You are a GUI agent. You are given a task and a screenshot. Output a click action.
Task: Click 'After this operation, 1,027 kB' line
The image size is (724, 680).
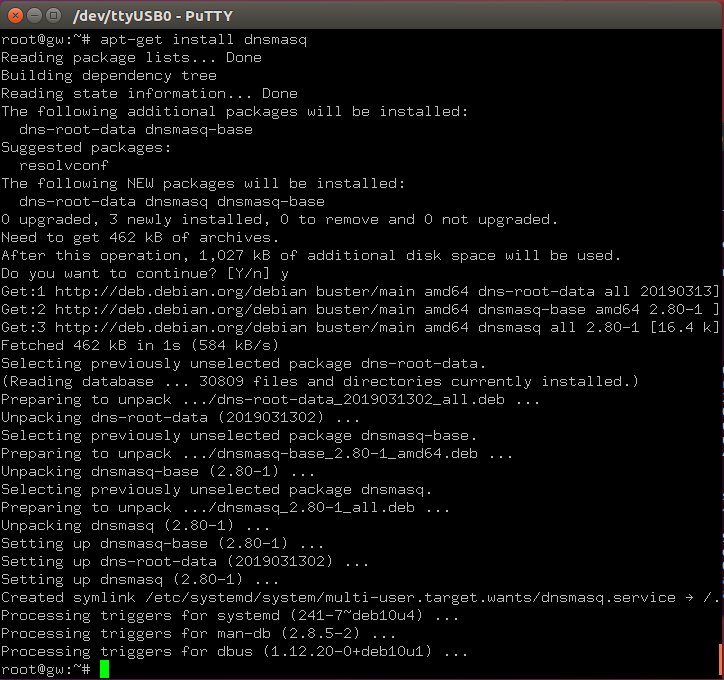[311, 256]
